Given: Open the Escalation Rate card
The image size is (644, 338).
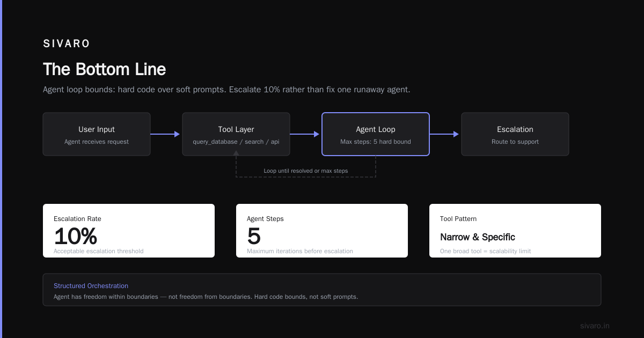Looking at the screenshot, I should point(129,231).
